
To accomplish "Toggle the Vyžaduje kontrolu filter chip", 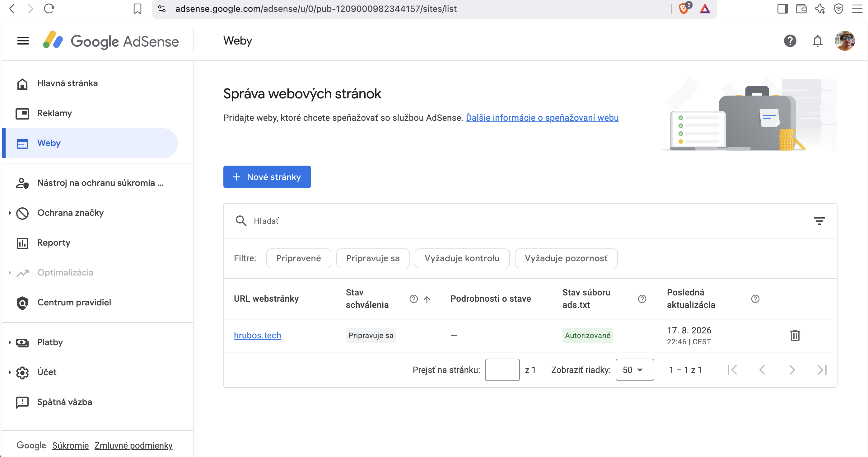I will [x=462, y=258].
